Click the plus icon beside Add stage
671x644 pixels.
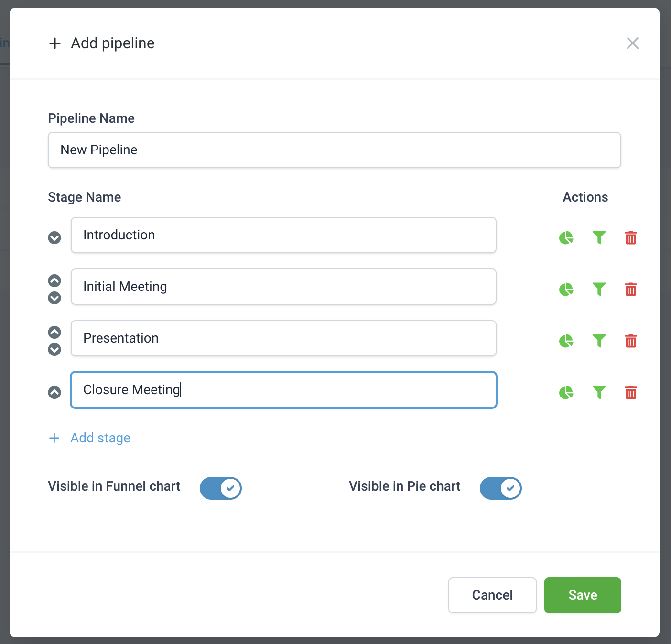[54, 438]
